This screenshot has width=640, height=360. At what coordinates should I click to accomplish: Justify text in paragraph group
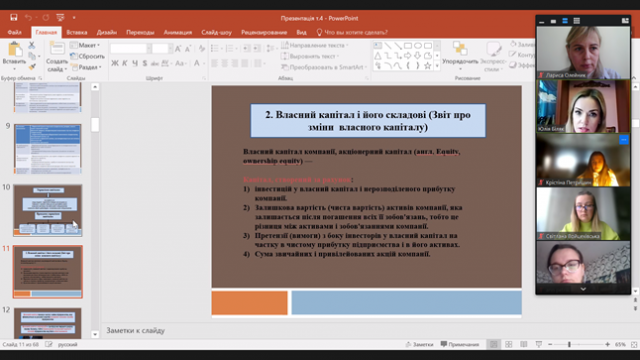(x=245, y=63)
